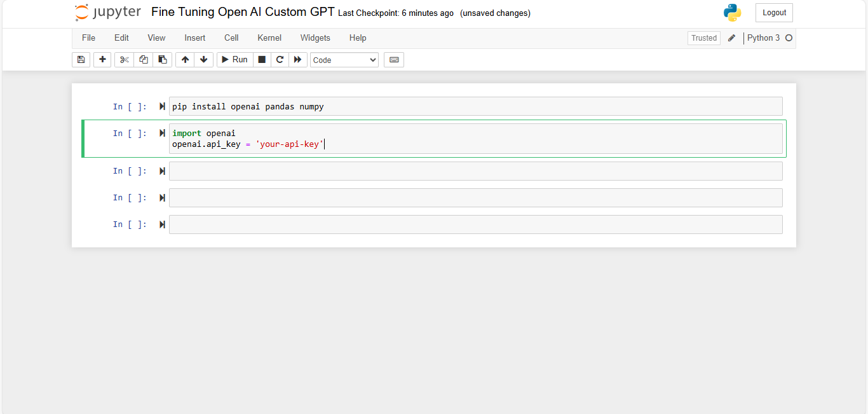Insert a new cell with the plus icon
The image size is (868, 414).
coord(102,59)
